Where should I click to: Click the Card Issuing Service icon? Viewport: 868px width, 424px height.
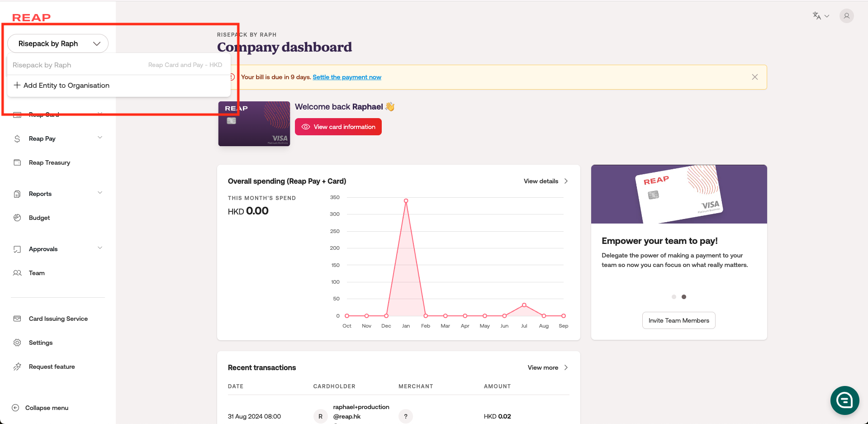click(x=17, y=319)
